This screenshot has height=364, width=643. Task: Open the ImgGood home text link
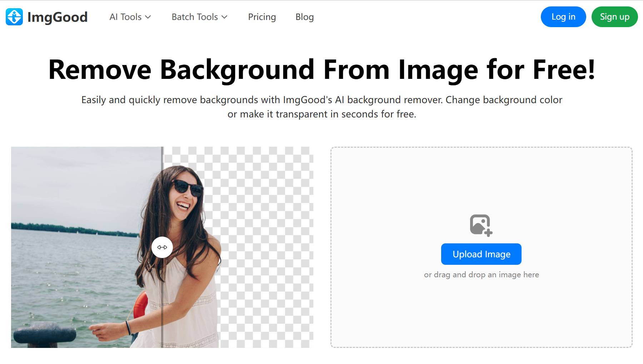pos(57,17)
